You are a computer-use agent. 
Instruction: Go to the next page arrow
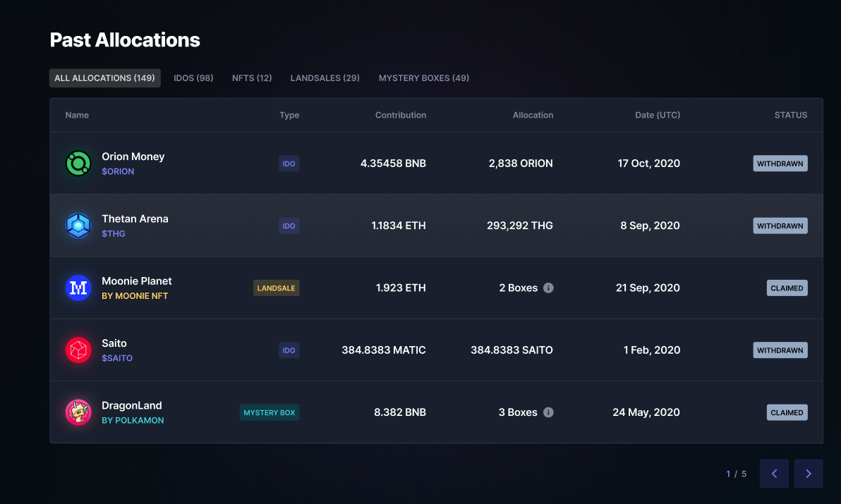[x=809, y=474]
